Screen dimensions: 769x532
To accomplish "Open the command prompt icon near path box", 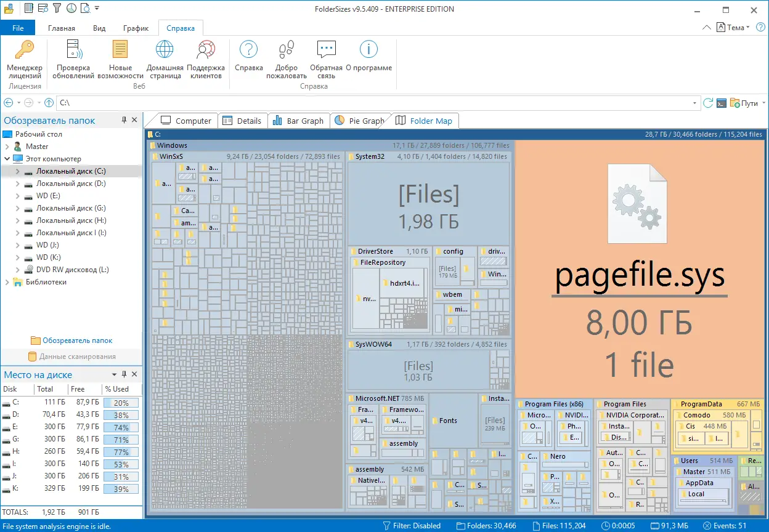I will pyautogui.click(x=722, y=103).
